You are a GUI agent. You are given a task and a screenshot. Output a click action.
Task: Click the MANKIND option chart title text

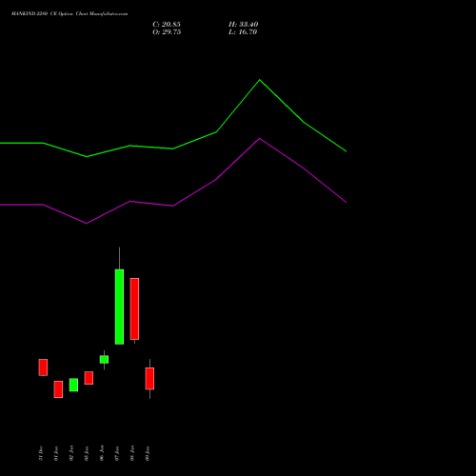click(69, 14)
